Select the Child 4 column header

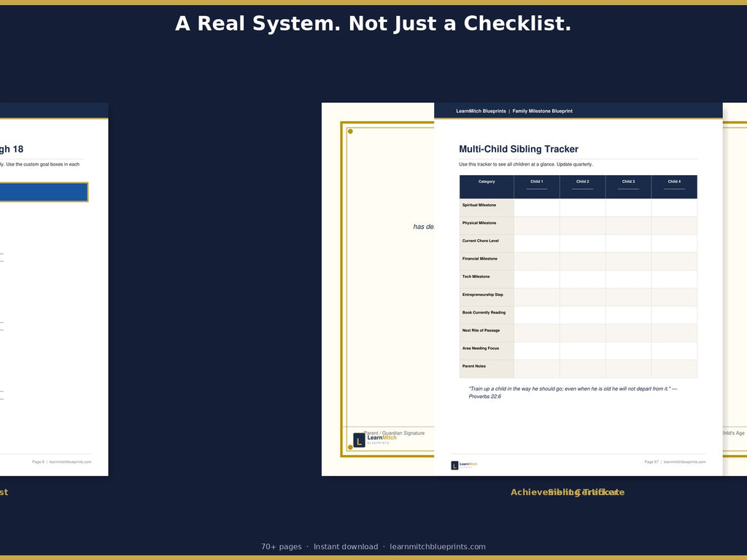[x=674, y=186]
